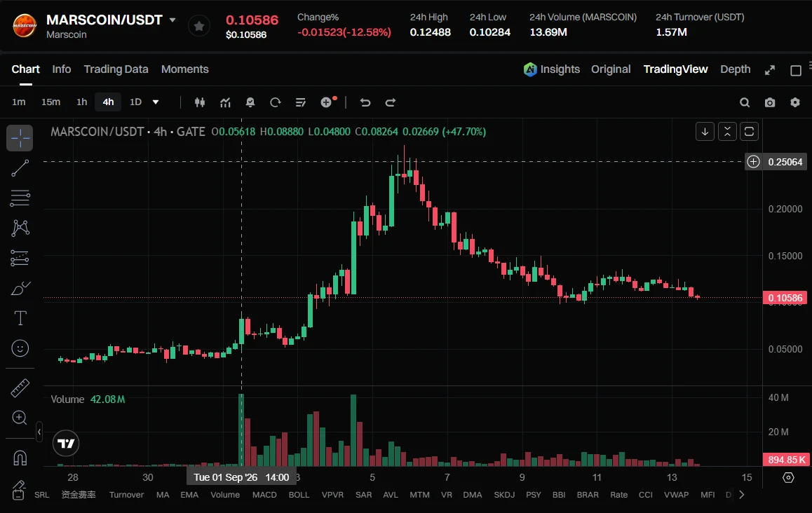Viewport: 812px width, 513px height.
Task: Add the BOLL indicator
Action: point(299,495)
